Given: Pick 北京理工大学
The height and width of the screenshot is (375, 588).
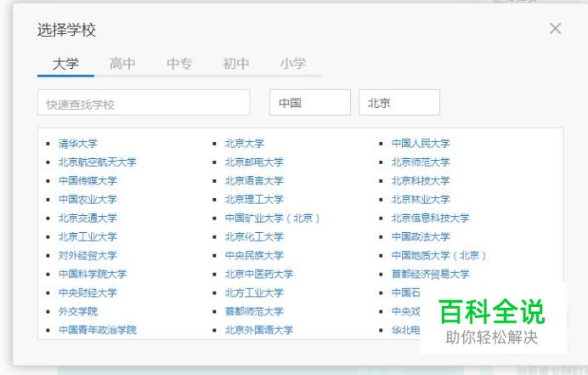Looking at the screenshot, I should [254, 199].
